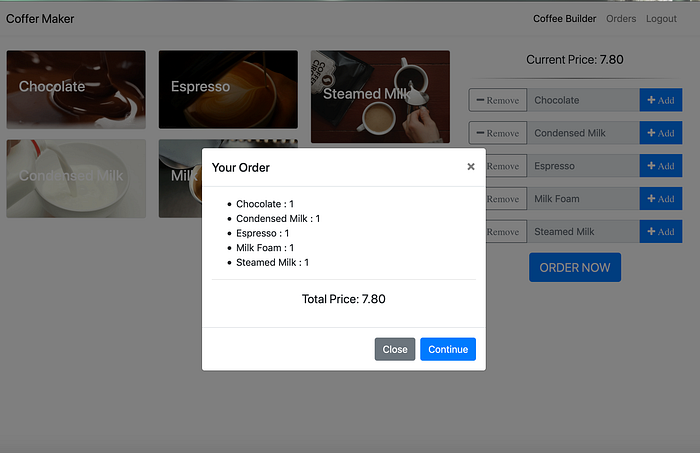Add Steamed Milk using plus Add
This screenshot has width=700, height=453.
[x=661, y=232]
